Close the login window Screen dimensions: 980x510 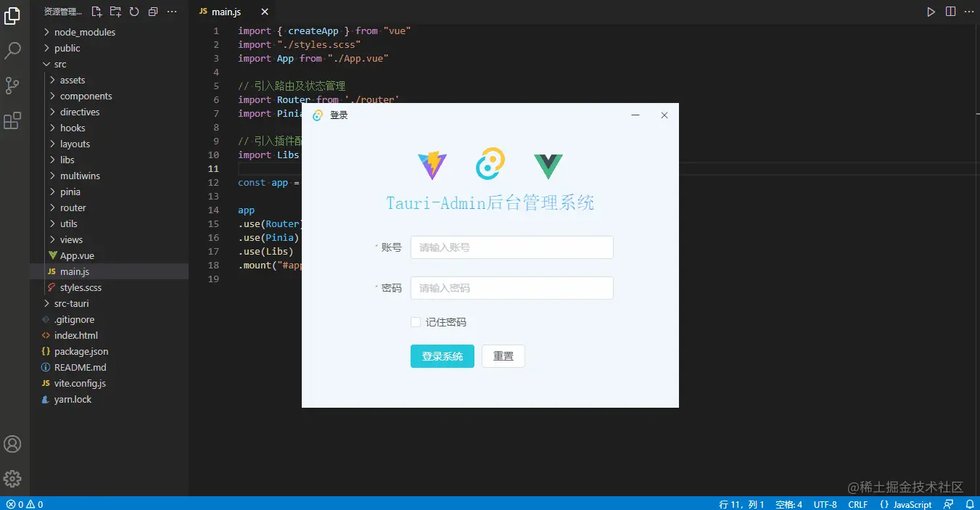664,115
